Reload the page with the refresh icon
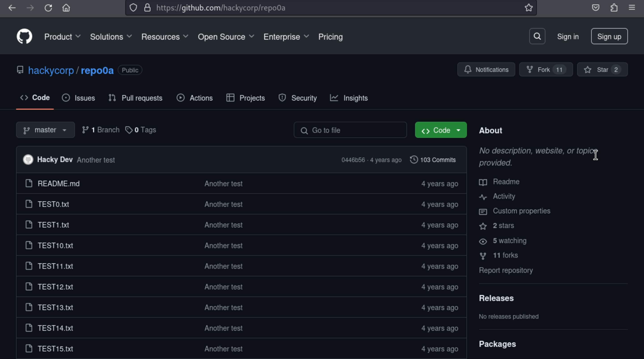This screenshot has width=644, height=359. [48, 8]
